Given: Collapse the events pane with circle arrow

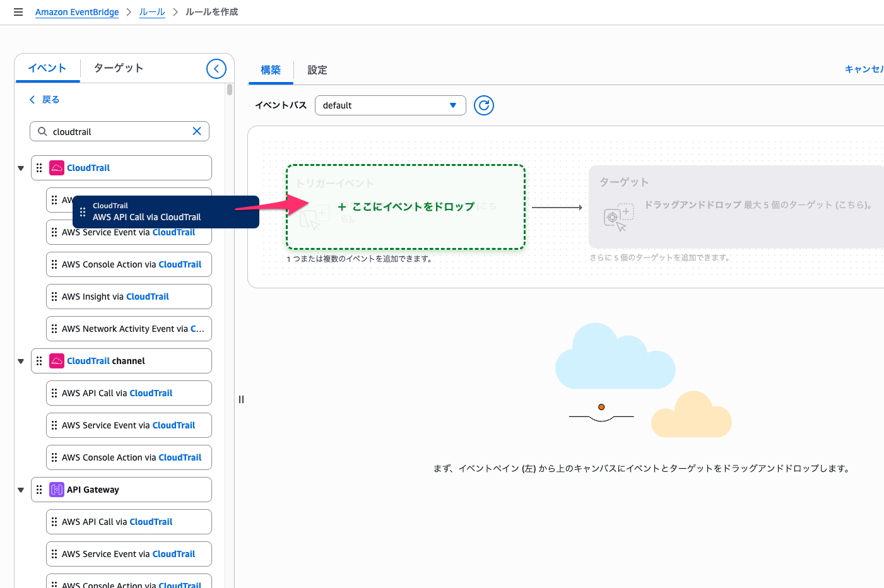Looking at the screenshot, I should 216,69.
